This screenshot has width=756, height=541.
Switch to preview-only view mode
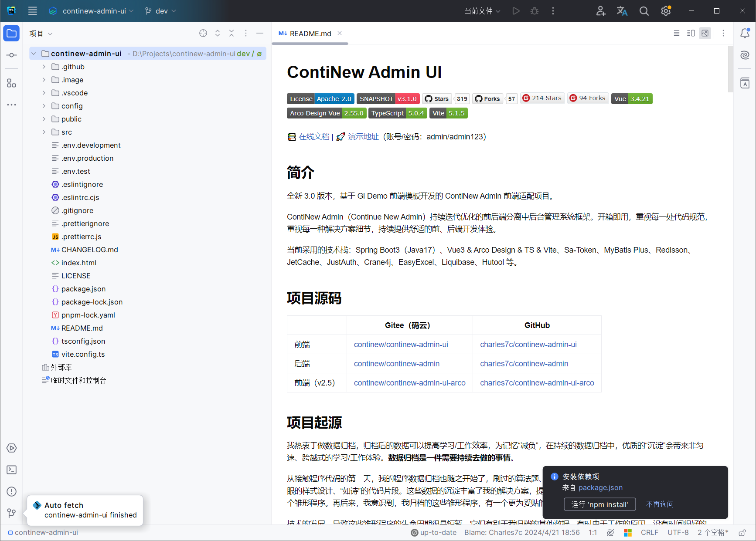[705, 33]
